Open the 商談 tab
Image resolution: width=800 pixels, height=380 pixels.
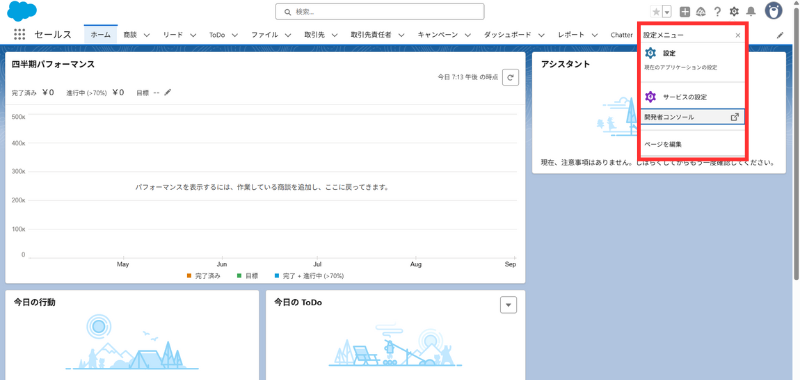point(130,35)
